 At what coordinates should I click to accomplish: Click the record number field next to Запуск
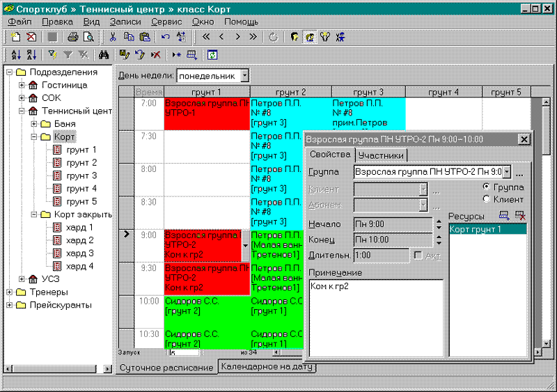(x=183, y=352)
